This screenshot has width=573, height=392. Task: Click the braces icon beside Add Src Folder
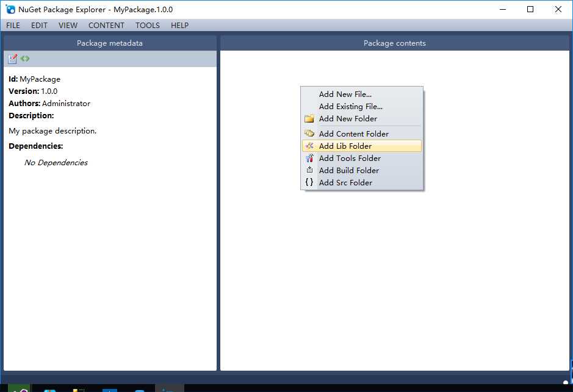(309, 182)
